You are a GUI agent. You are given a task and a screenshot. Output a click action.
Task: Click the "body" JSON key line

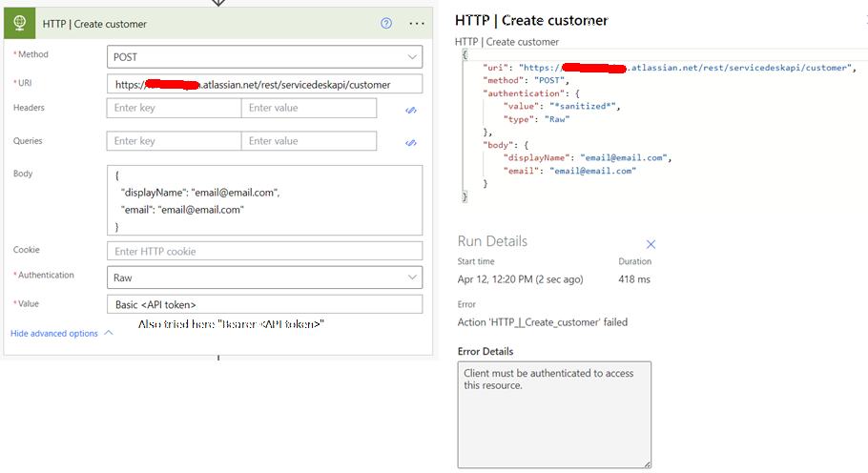[506, 145]
